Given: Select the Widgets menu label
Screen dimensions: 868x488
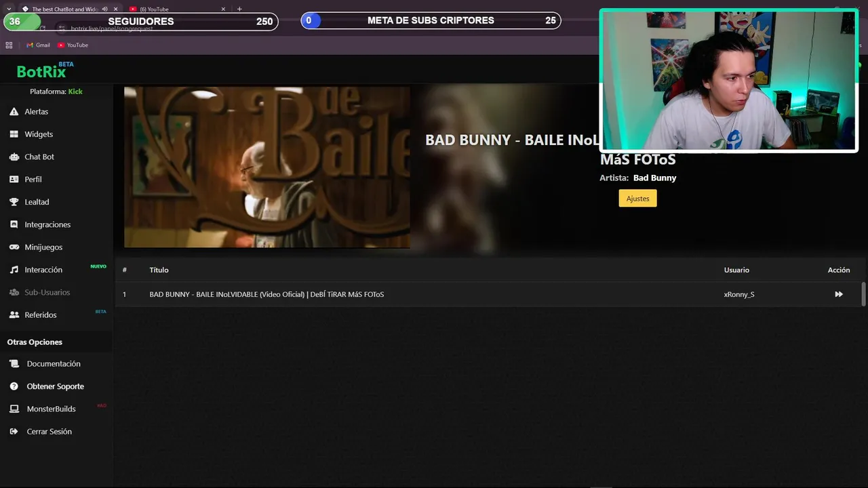Looking at the screenshot, I should point(39,134).
